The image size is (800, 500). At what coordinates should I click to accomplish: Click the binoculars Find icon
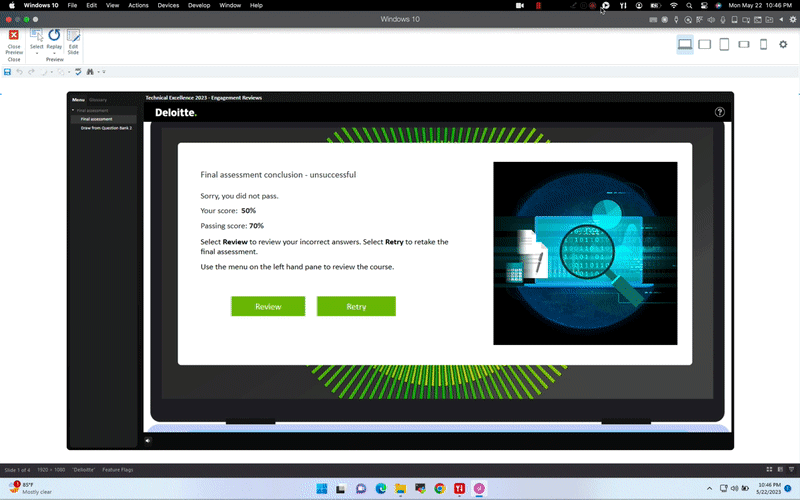tap(90, 72)
